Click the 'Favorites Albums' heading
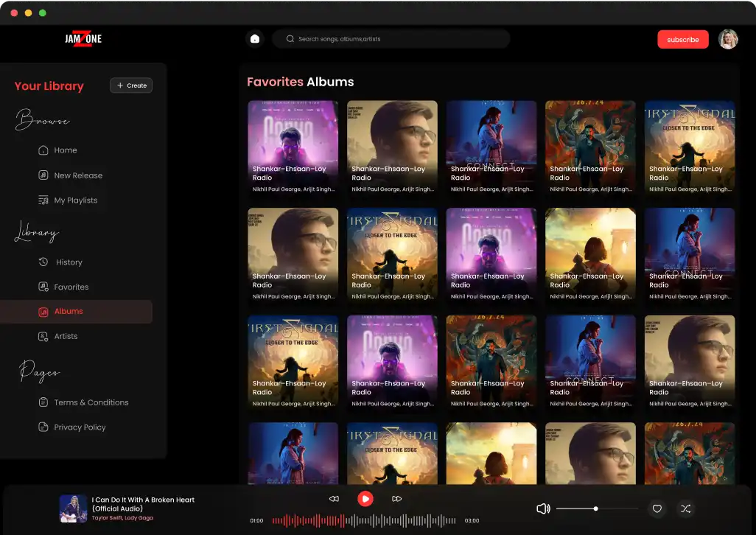The height and width of the screenshot is (535, 756). (x=301, y=82)
